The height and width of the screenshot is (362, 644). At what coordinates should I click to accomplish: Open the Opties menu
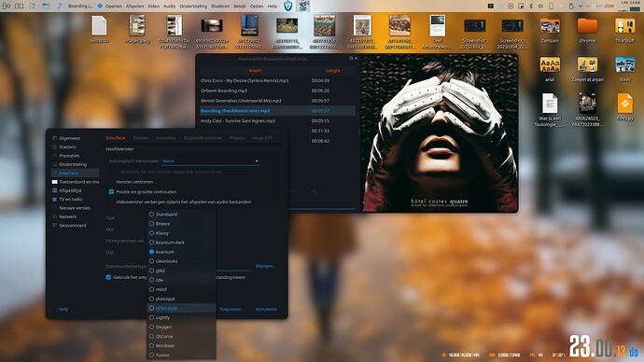(x=257, y=7)
